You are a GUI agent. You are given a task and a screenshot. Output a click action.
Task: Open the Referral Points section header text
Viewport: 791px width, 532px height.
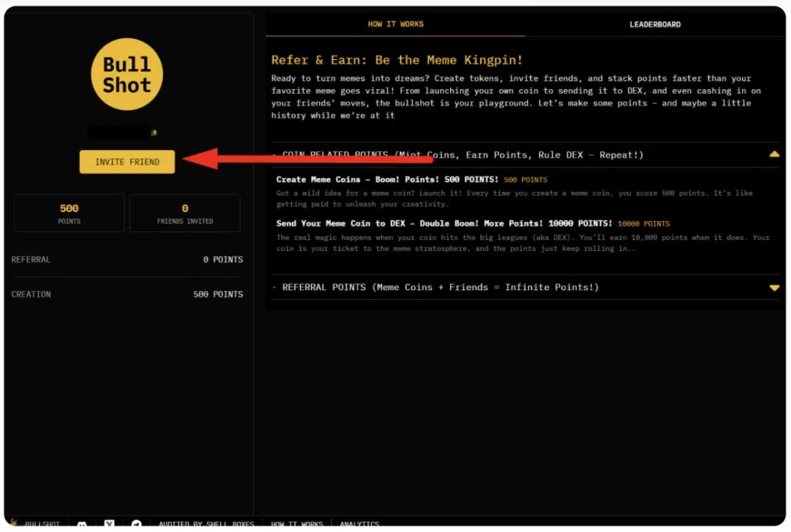440,287
